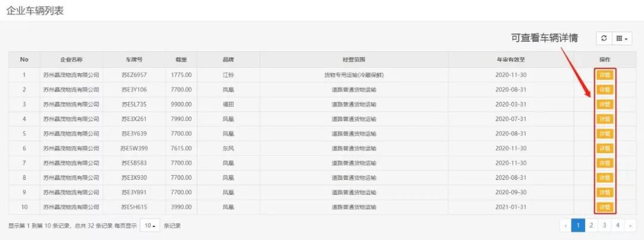Click load value 1775.00

[181, 75]
